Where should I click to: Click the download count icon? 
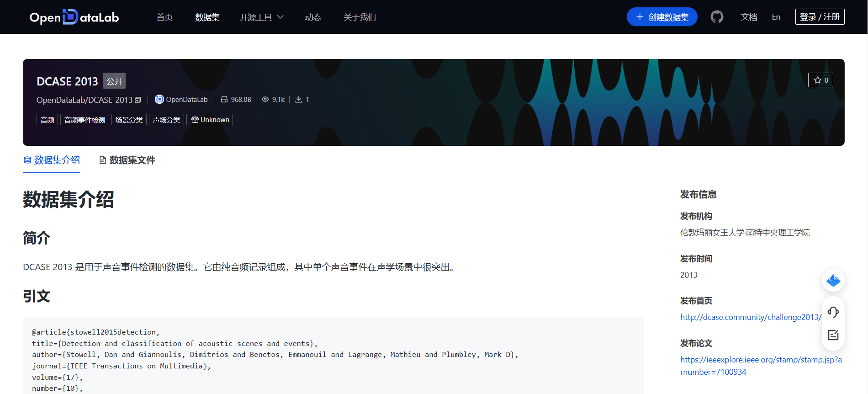(299, 99)
